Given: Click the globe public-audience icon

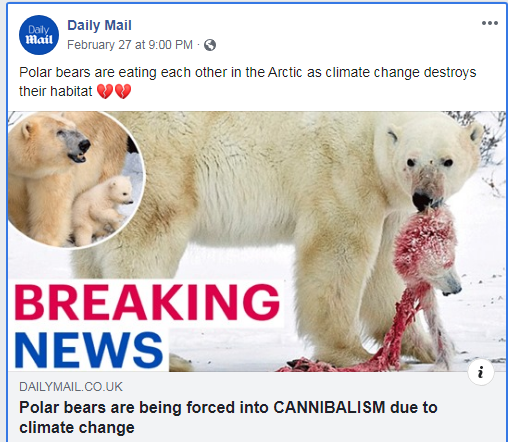Looking at the screenshot, I should click(x=210, y=45).
